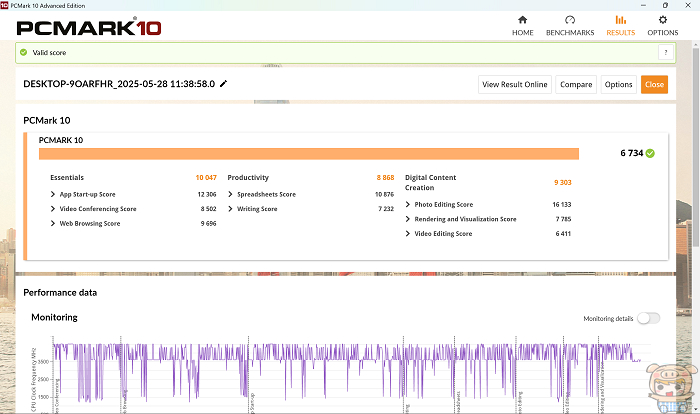Click the Video Conferencing value 8 502
This screenshot has width=700, height=414.
click(x=208, y=209)
